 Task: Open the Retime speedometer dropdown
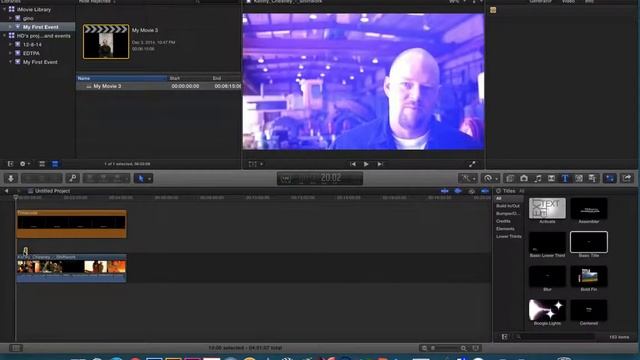[x=490, y=178]
